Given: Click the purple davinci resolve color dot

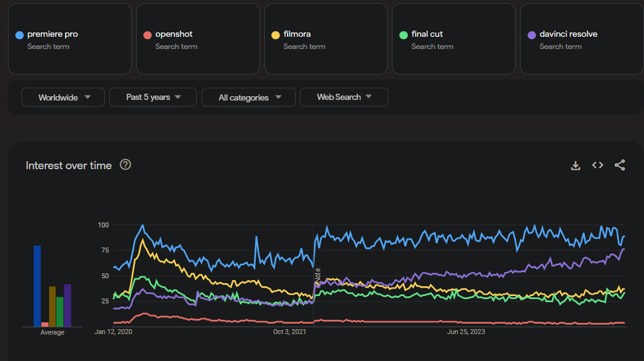Looking at the screenshot, I should click(x=531, y=35).
